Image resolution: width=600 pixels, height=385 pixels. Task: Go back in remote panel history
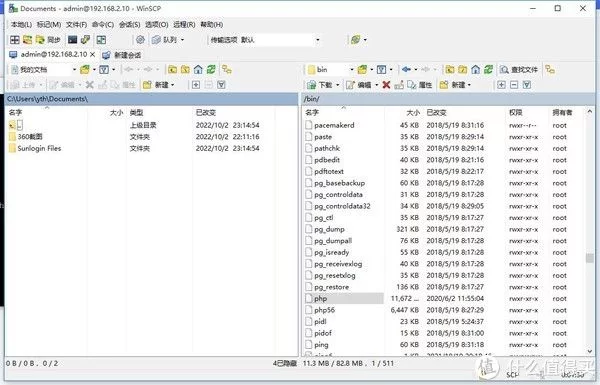[406, 70]
